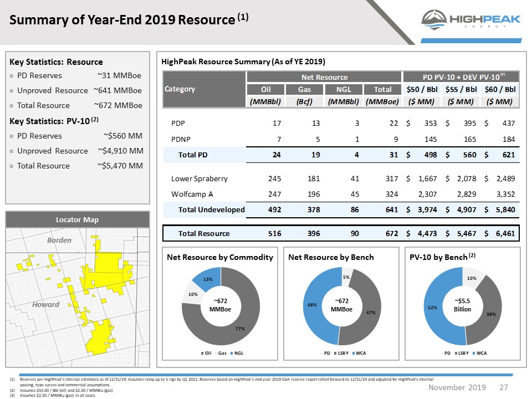Click the 'Howard' county label on map
Screen dimensions: 532x399
click(45, 304)
